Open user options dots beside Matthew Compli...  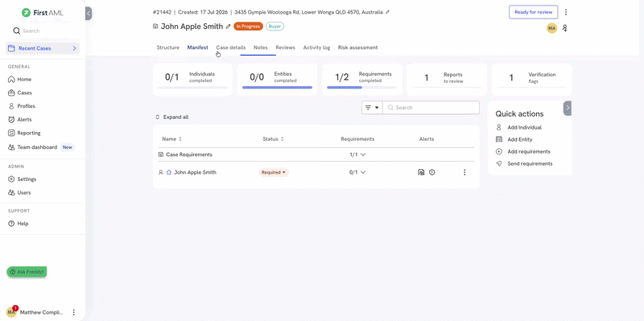pos(74,312)
